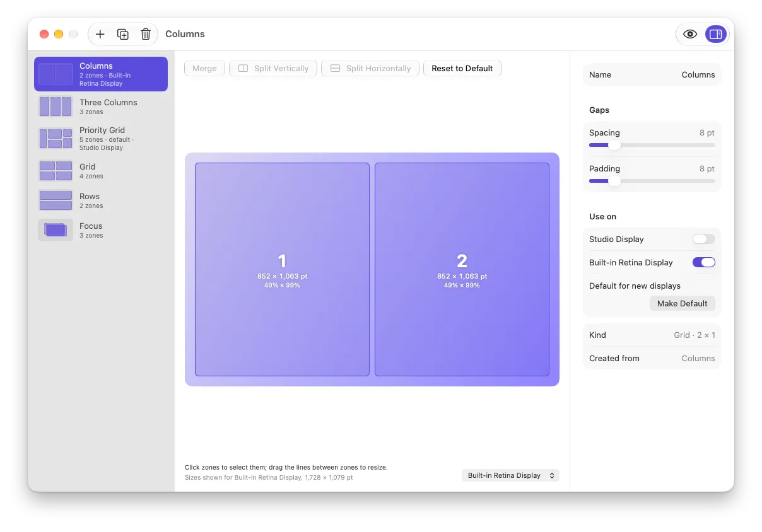Screen dimensions: 762x532
Task: Minimize the window with yellow button
Action: point(59,34)
